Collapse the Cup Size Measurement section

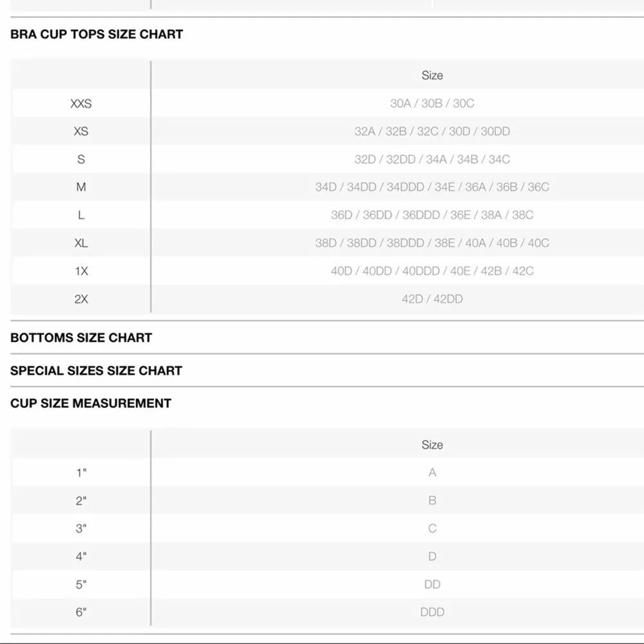coord(91,403)
